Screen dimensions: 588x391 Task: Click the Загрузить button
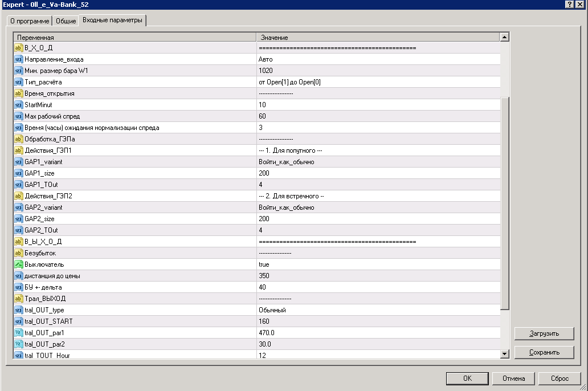click(544, 333)
